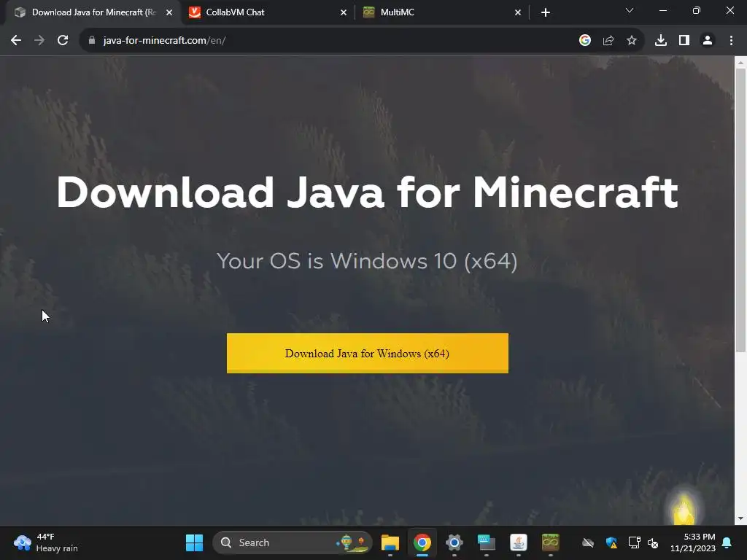The width and height of the screenshot is (747, 560).
Task: Open the Chrome profile menu
Action: [x=708, y=41]
